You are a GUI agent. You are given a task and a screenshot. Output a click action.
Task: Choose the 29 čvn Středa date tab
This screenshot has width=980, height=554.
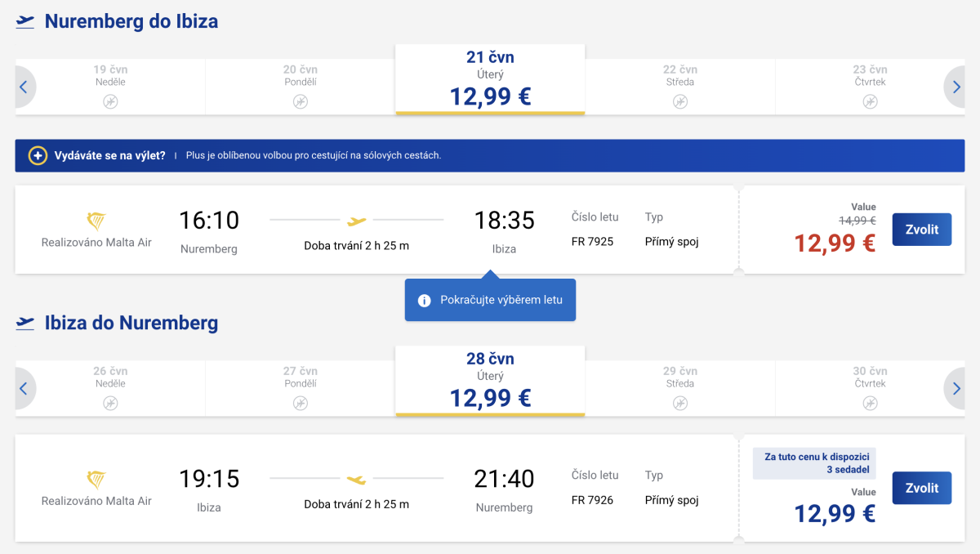pyautogui.click(x=679, y=387)
